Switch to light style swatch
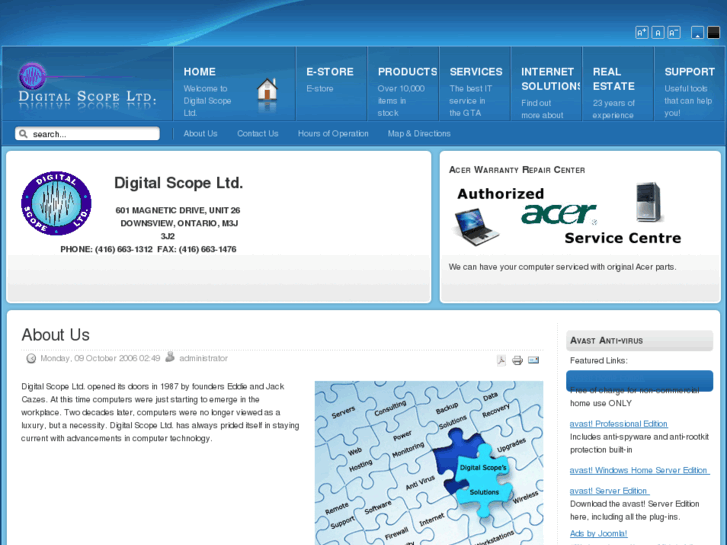The width and height of the screenshot is (727, 545). click(697, 32)
